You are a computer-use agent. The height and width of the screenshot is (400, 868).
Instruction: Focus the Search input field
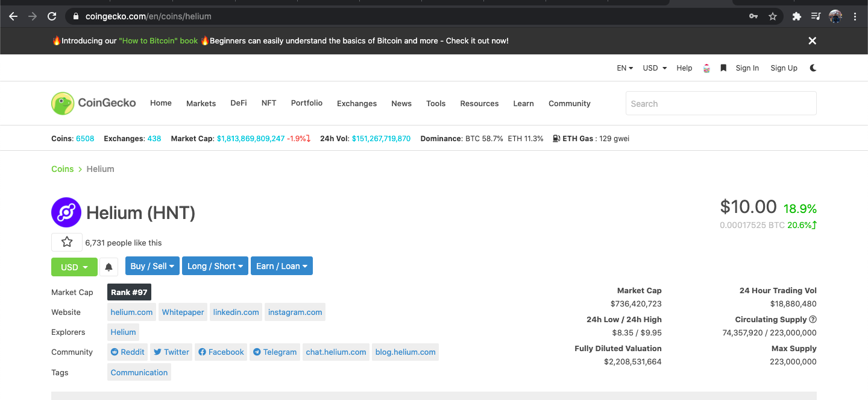tap(721, 103)
